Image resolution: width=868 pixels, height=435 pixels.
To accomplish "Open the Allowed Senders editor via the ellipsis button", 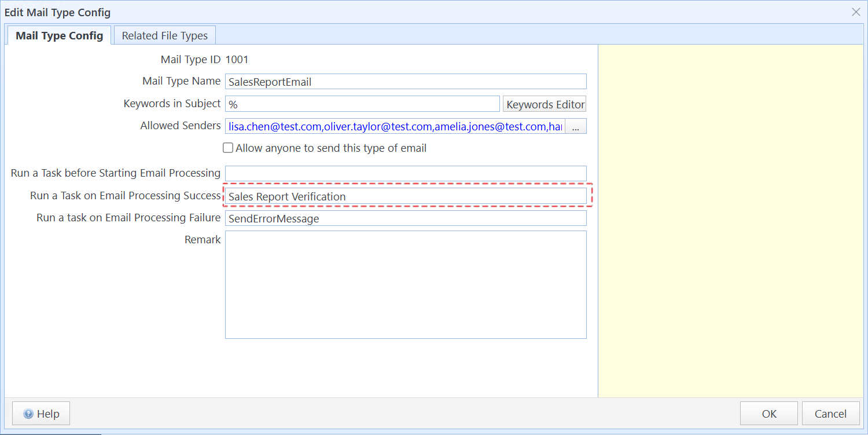I will [x=576, y=126].
